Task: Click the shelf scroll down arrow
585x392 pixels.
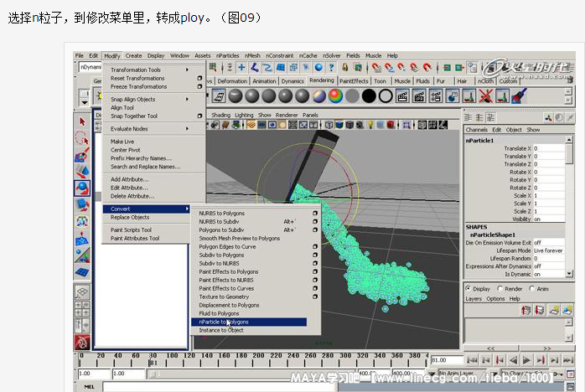Action: click(x=568, y=100)
